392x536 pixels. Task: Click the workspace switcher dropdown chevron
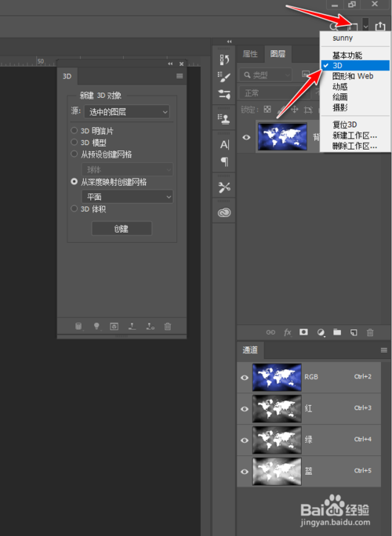coord(365,26)
